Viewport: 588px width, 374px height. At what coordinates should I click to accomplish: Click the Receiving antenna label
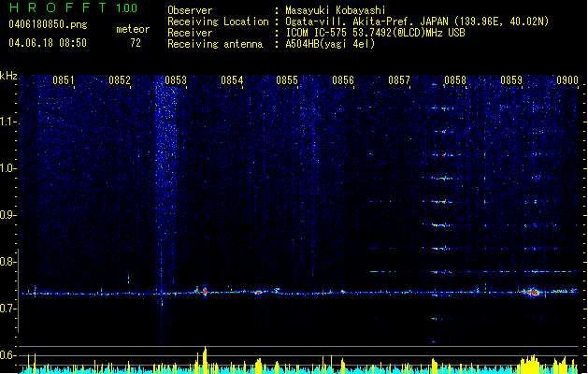pyautogui.click(x=215, y=44)
